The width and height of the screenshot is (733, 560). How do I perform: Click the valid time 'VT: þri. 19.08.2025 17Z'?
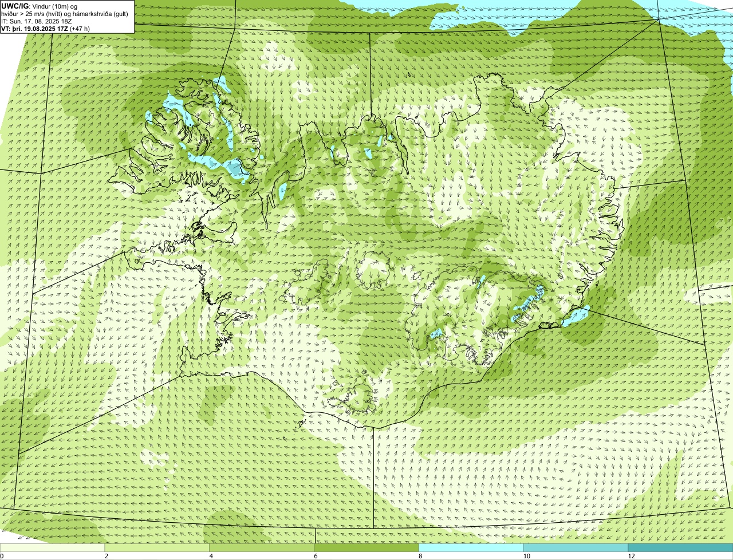click(x=34, y=29)
